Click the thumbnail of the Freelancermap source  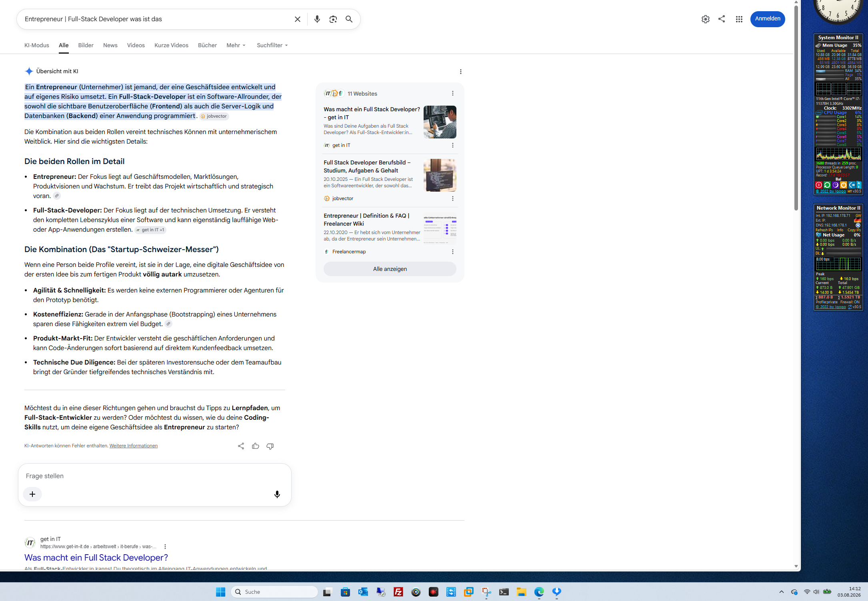440,228
